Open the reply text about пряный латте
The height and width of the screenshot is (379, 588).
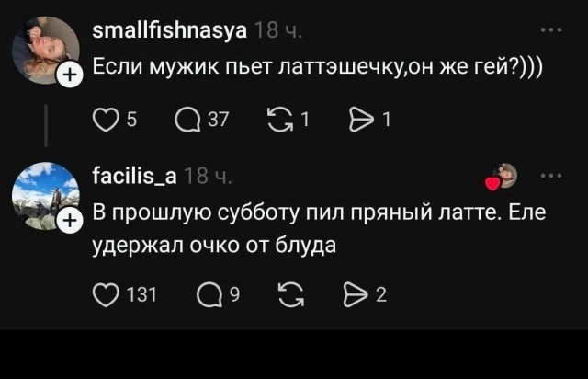[x=320, y=229]
